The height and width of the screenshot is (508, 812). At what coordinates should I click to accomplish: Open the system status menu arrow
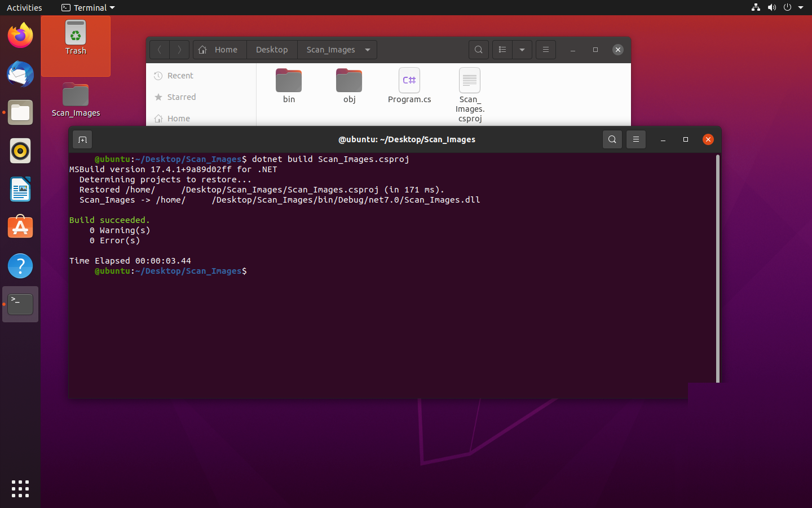[801, 7]
